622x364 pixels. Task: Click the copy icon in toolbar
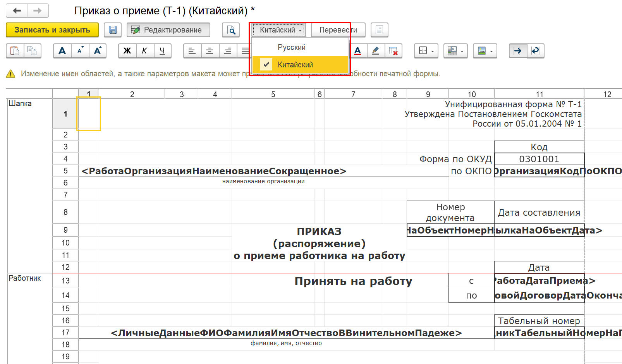tap(33, 51)
